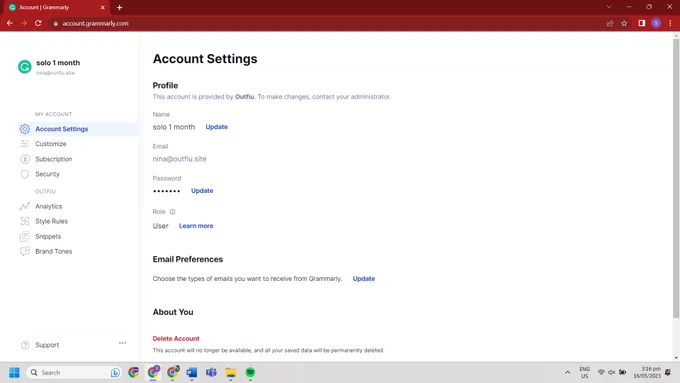Click Update next to the name

(216, 127)
